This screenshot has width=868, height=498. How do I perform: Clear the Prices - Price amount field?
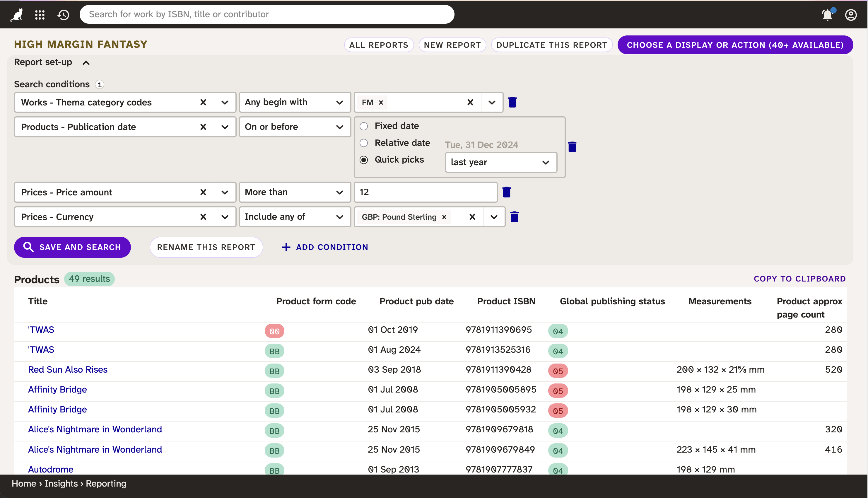[x=203, y=192]
